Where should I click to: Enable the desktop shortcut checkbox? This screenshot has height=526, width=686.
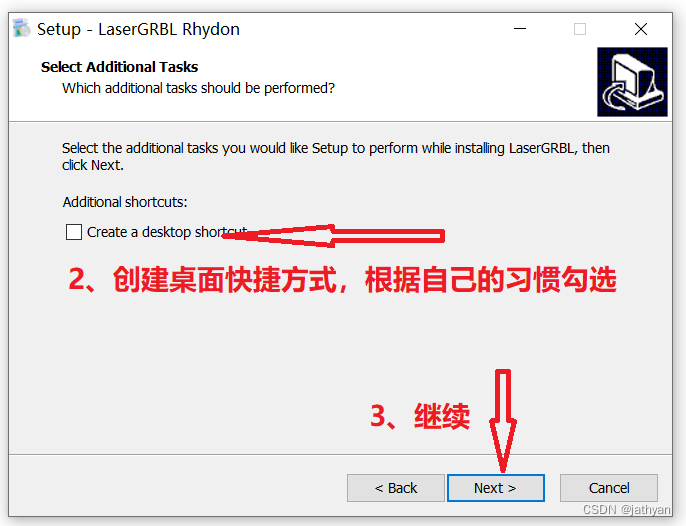click(x=74, y=232)
